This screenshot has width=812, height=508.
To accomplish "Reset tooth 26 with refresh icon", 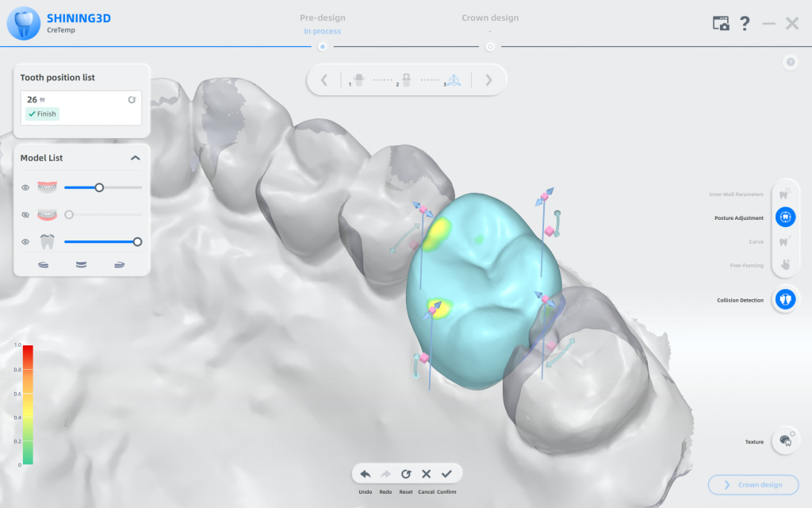I will tap(132, 100).
